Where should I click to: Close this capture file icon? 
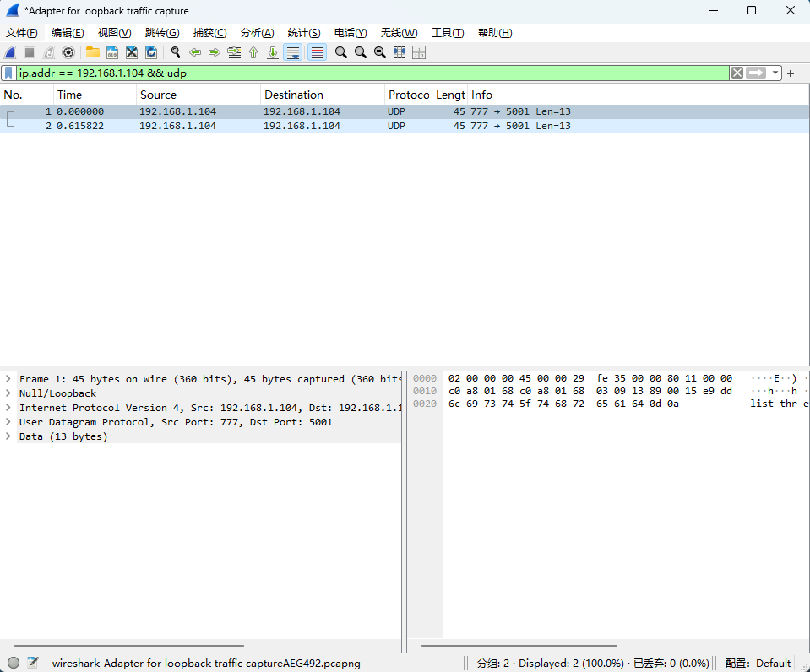coord(132,52)
